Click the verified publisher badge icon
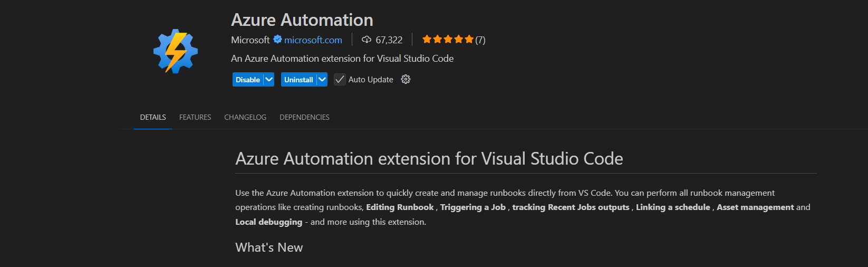 277,39
